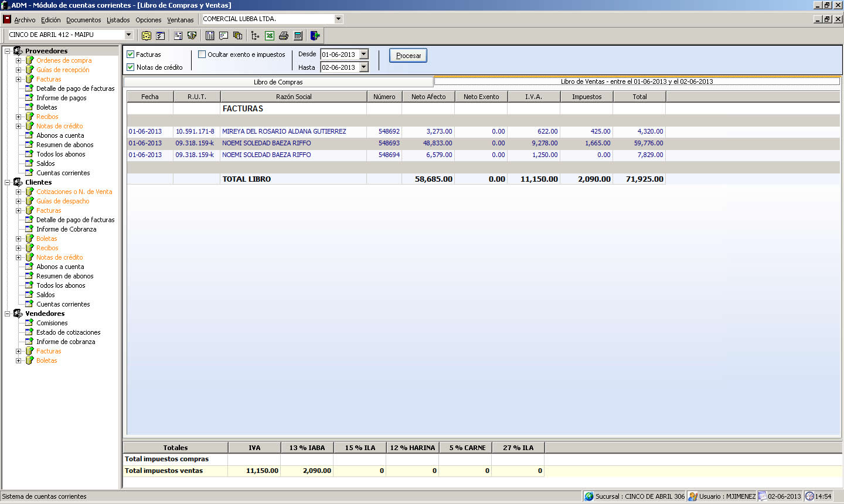Screen dimensions: 844x504
Task: Click the exit door toolbar icon
Action: [x=315, y=36]
